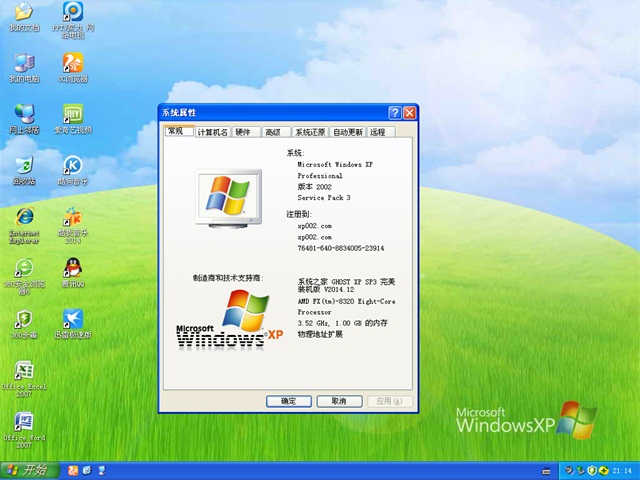Image resolution: width=640 pixels, height=480 pixels.
Task: Open the 360杀毒 desktop icon
Action: point(23,320)
